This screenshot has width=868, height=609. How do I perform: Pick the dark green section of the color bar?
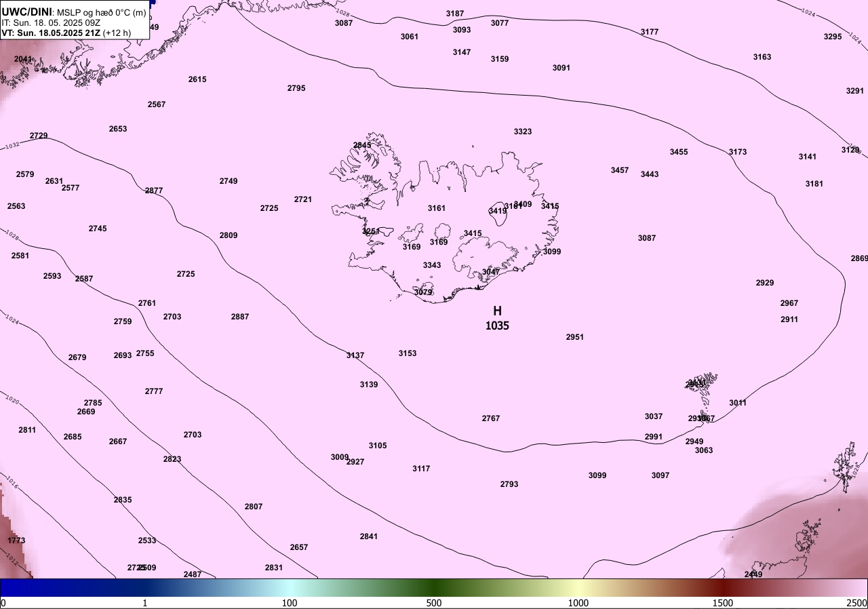434,587
